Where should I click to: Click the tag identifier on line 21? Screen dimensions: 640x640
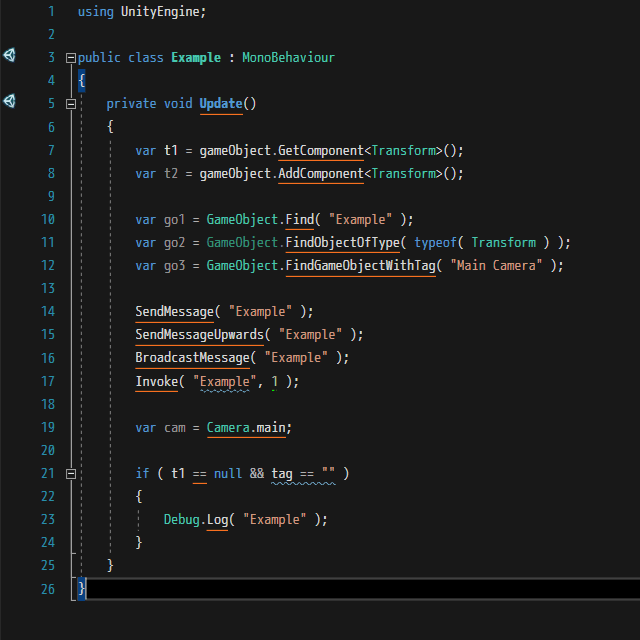[282, 474]
